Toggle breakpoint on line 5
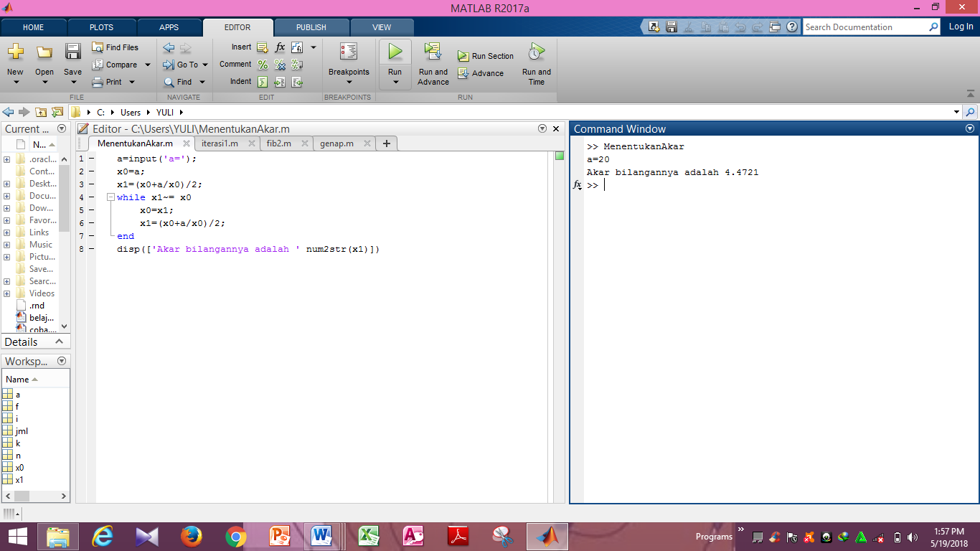The width and height of the screenshot is (980, 551). pos(91,210)
